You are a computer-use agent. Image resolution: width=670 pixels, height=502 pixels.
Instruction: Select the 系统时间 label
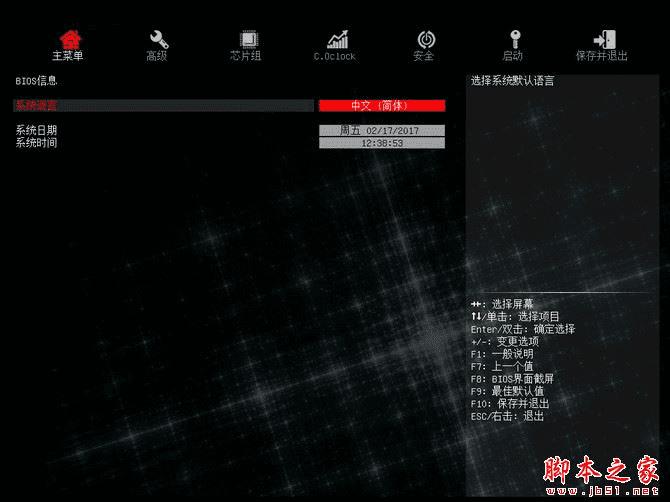pyautogui.click(x=36, y=143)
